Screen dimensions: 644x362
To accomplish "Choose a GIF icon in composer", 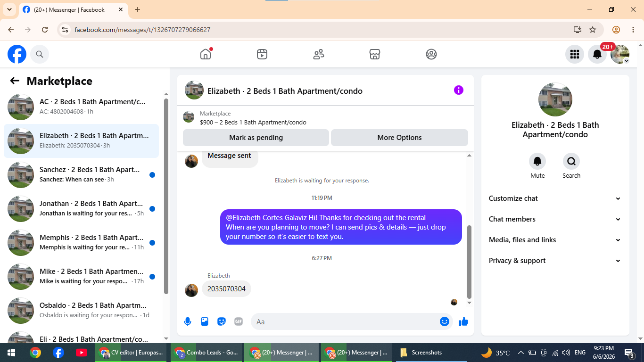I will coord(239,321).
